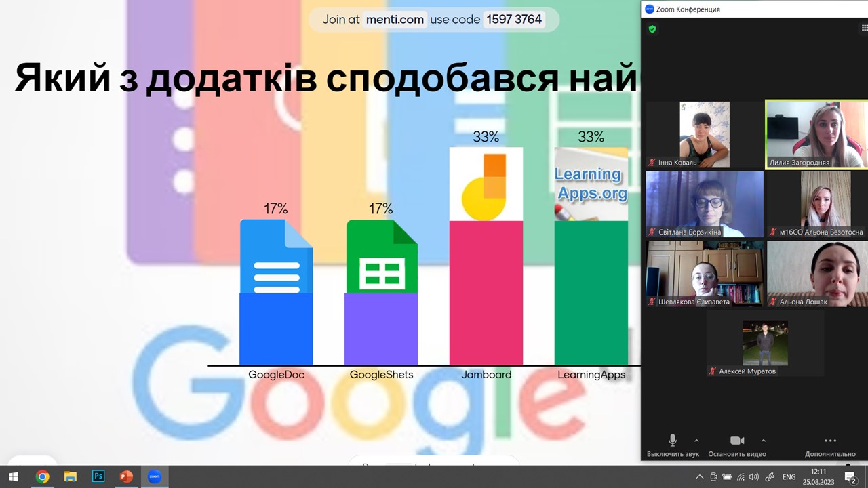Click the Zoom meeting security shield icon
Screen dimensions: 868x488
(652, 29)
